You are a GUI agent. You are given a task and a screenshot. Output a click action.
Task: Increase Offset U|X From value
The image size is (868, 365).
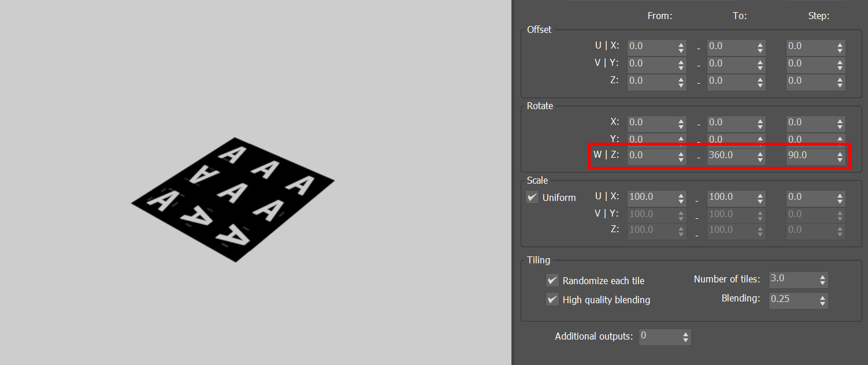681,43
